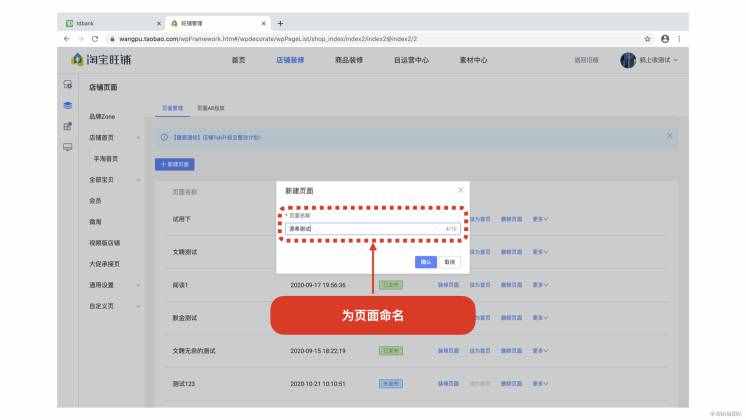Close the 新建页面 dialog with the X
The width and height of the screenshot is (746, 420).
click(461, 190)
